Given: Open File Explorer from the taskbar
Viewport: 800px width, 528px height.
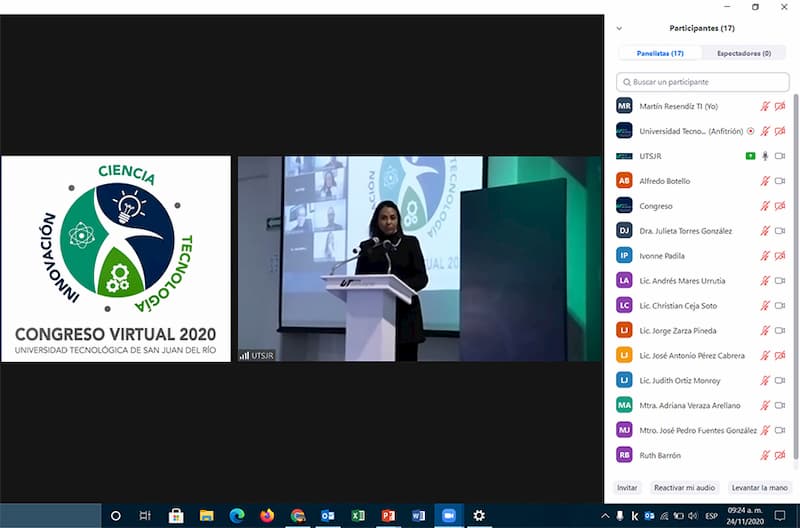Looking at the screenshot, I should coord(207,516).
